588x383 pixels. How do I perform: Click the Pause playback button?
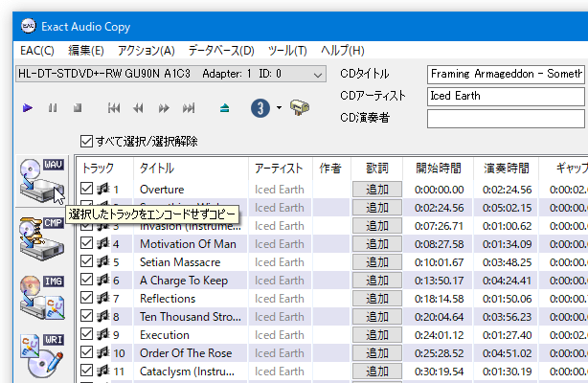pyautogui.click(x=53, y=108)
